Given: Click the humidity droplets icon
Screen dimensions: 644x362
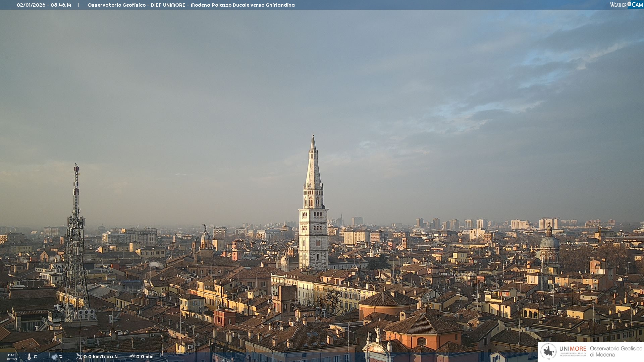Looking at the screenshot, I should pos(55,357).
